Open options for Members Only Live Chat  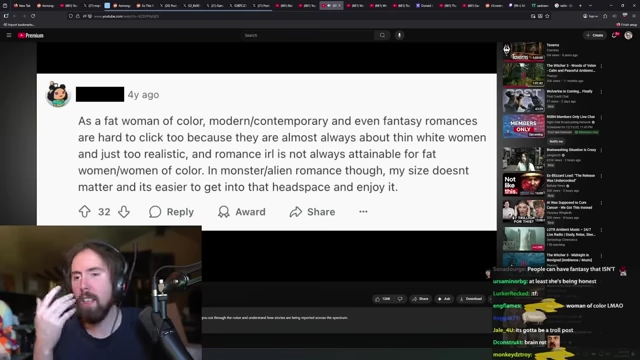click(601, 118)
